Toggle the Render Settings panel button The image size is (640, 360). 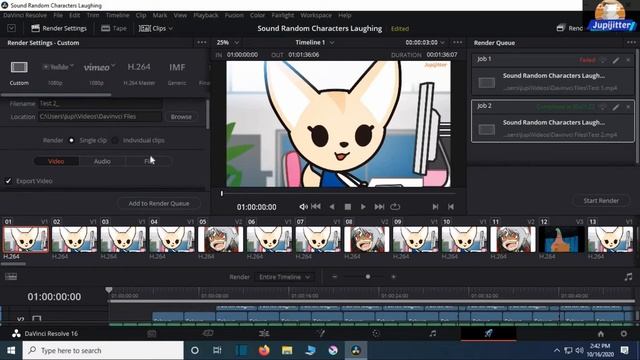(59, 28)
